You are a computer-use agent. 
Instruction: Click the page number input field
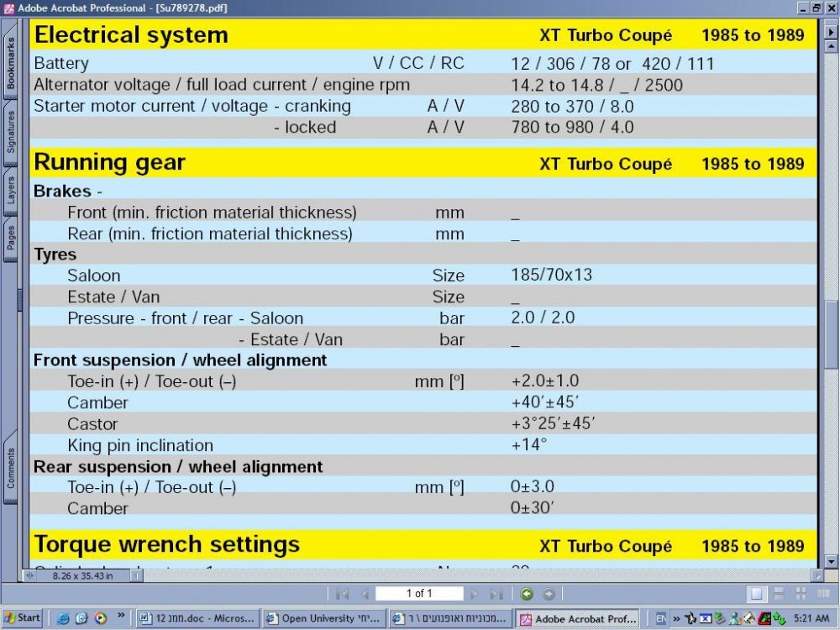[x=419, y=594]
